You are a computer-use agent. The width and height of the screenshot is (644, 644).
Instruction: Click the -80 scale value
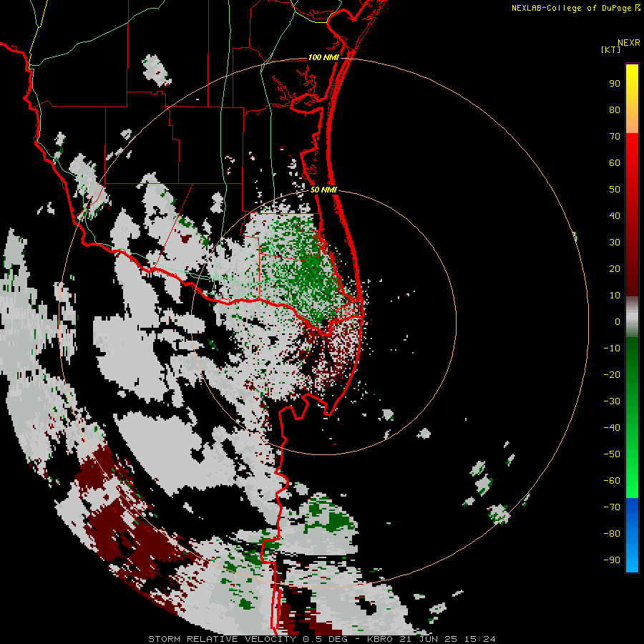coord(612,534)
